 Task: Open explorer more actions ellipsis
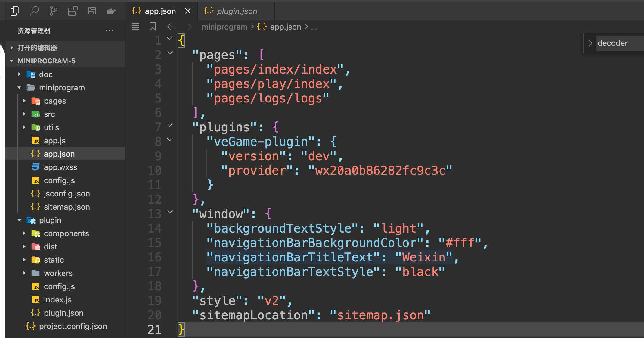coord(110,30)
